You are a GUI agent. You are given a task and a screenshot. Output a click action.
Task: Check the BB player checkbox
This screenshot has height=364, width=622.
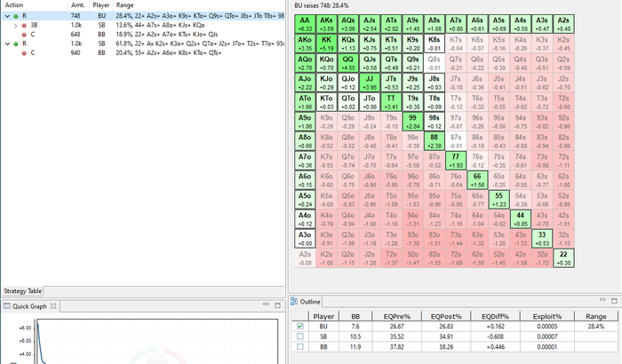coord(300,346)
